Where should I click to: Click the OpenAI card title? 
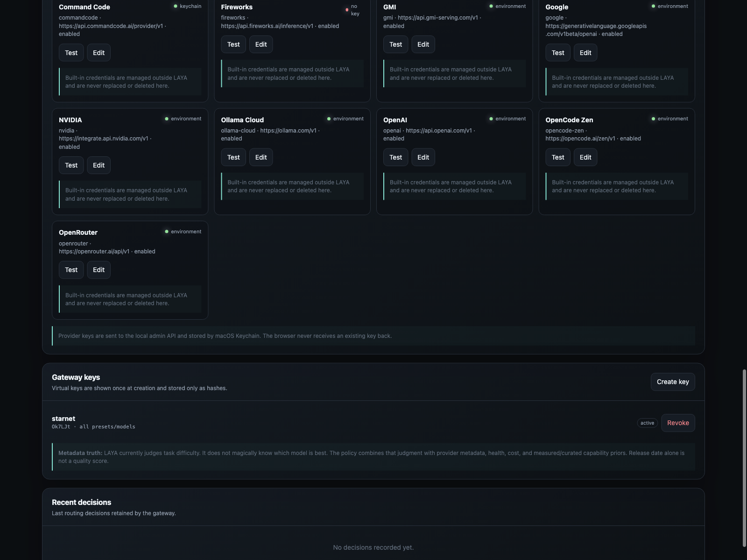[395, 120]
